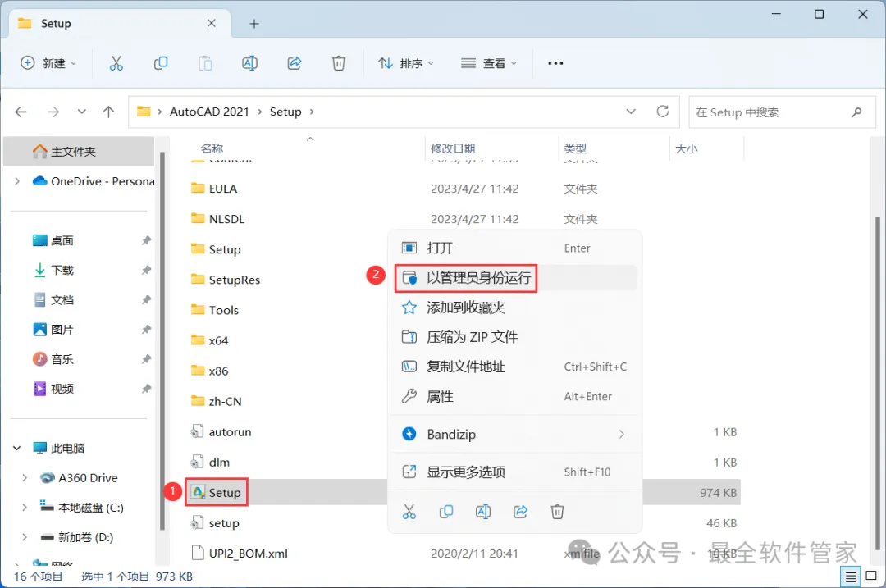Viewport: 886px width, 588px height.
Task: Go up one folder level arrow
Action: point(108,112)
